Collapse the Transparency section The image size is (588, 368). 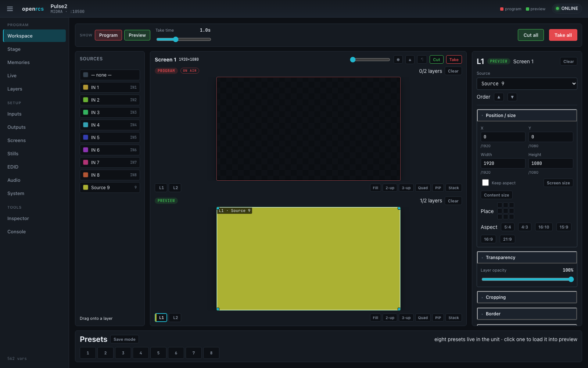click(527, 258)
